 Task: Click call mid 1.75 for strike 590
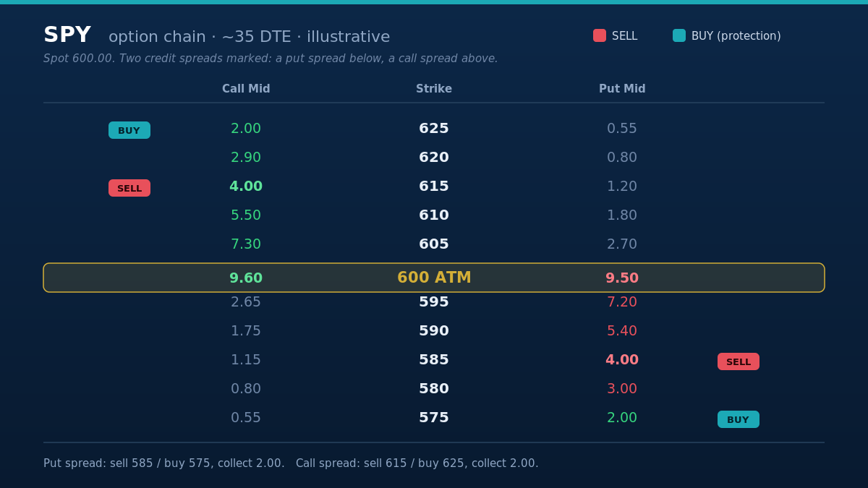click(x=246, y=331)
